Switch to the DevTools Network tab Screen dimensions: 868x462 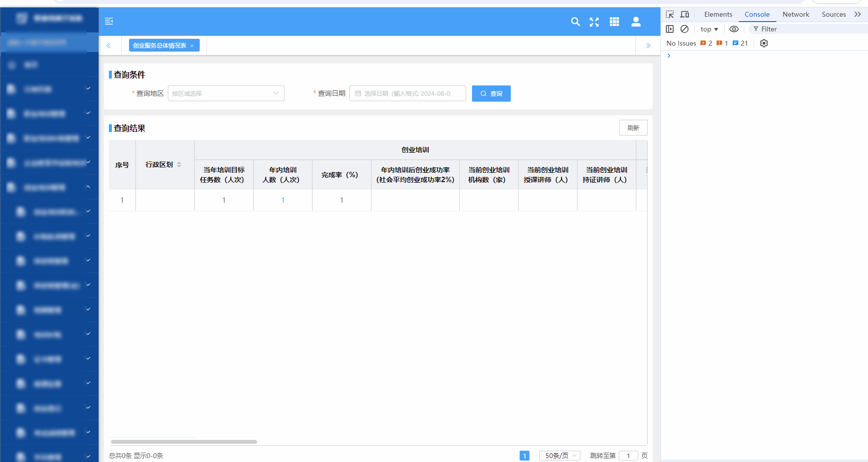[x=795, y=14]
